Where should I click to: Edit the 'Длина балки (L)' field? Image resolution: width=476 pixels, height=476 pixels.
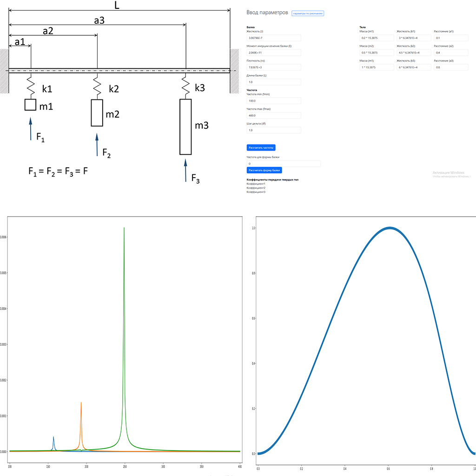274,82
